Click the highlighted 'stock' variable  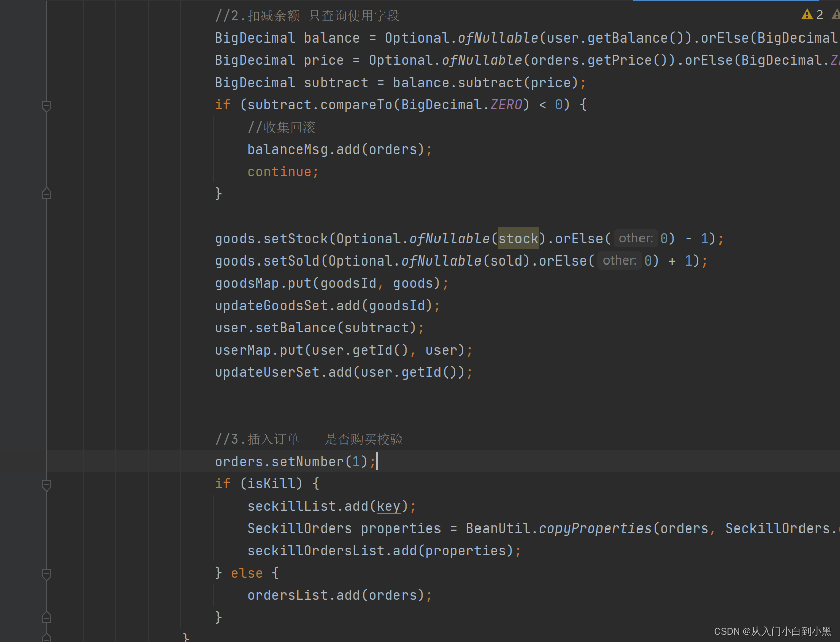click(x=518, y=238)
